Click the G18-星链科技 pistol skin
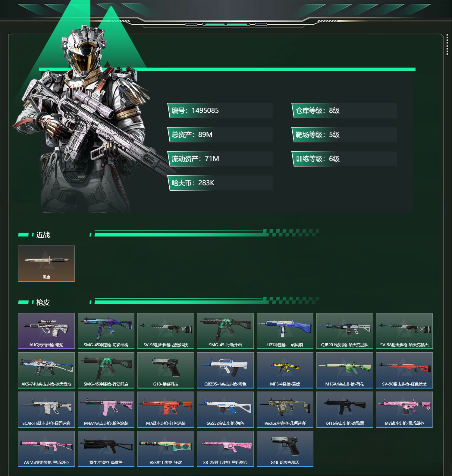Image resolution: width=452 pixels, height=476 pixels. tap(166, 370)
